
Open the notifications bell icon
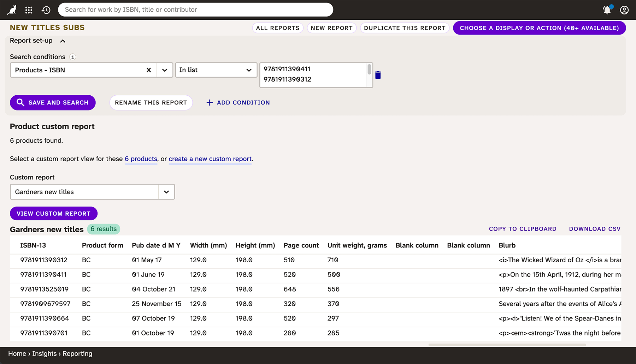pos(607,10)
